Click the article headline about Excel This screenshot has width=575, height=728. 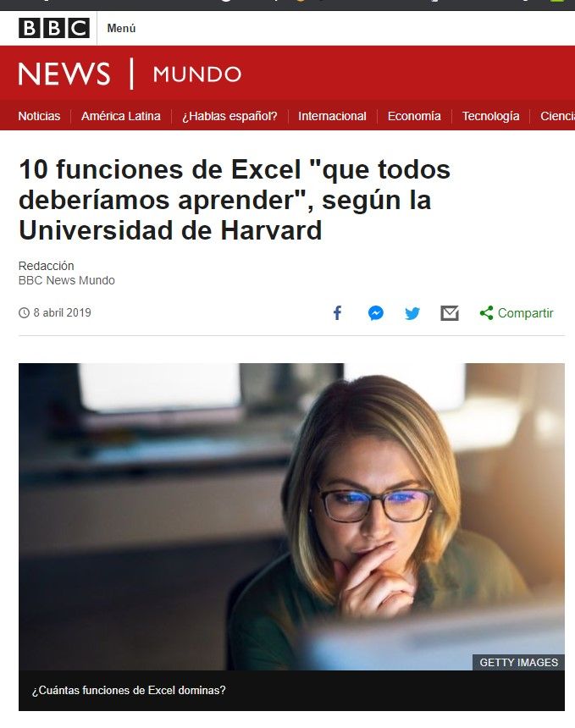[x=235, y=200]
